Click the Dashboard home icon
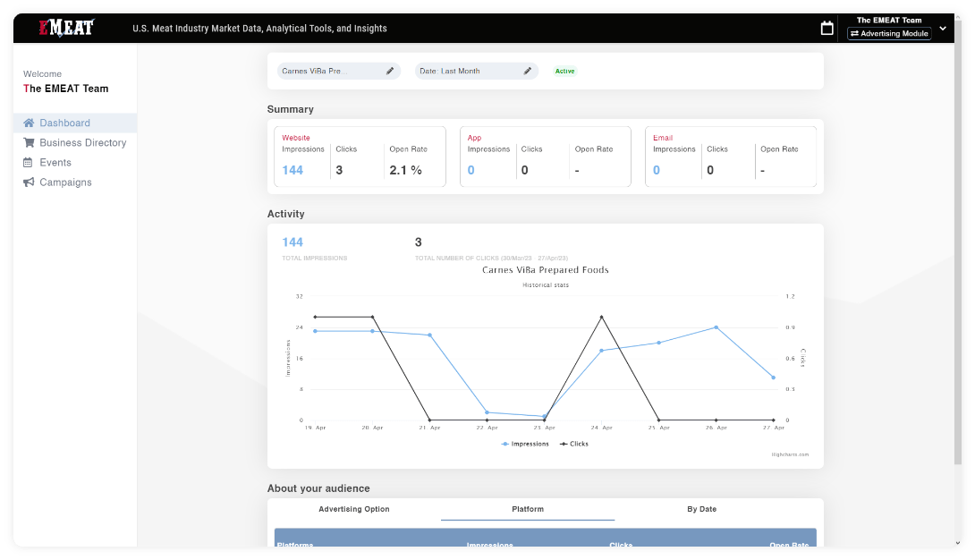 tap(29, 123)
